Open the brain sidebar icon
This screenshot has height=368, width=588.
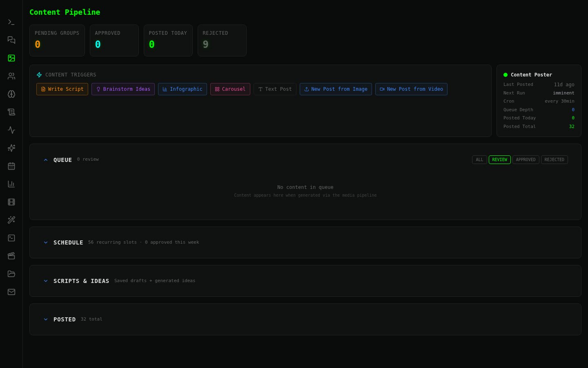coord(11,94)
